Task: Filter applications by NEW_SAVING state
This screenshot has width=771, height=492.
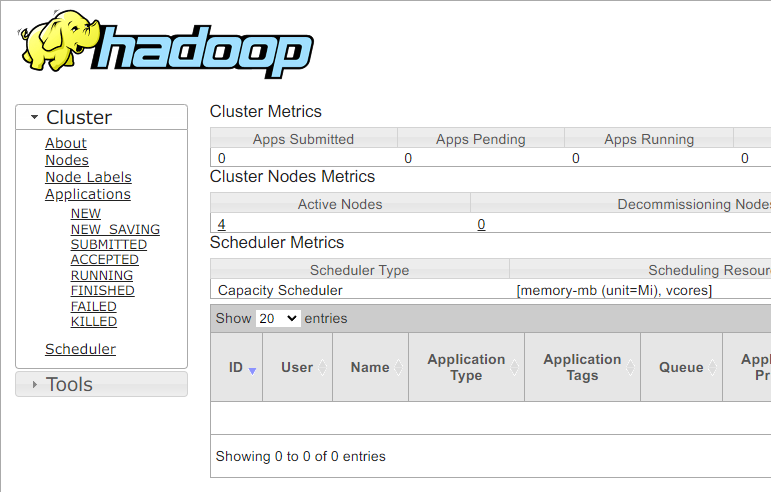Action: pyautogui.click(x=115, y=230)
